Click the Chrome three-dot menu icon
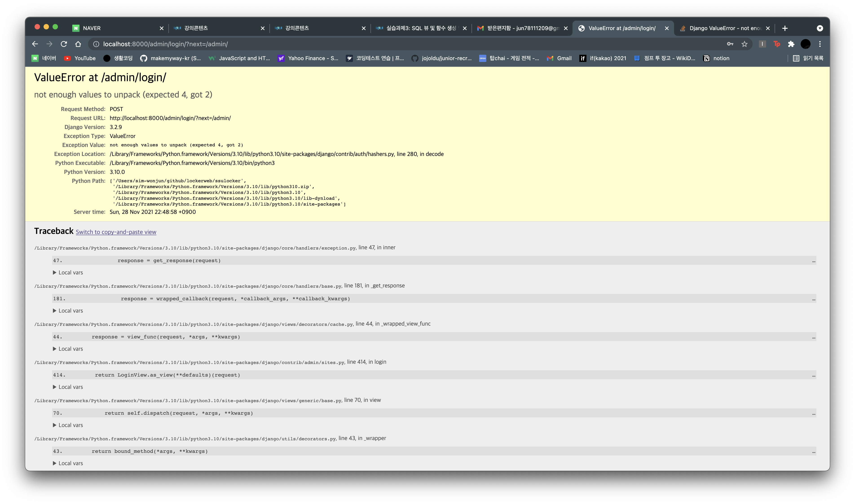The image size is (855, 504). pos(820,44)
